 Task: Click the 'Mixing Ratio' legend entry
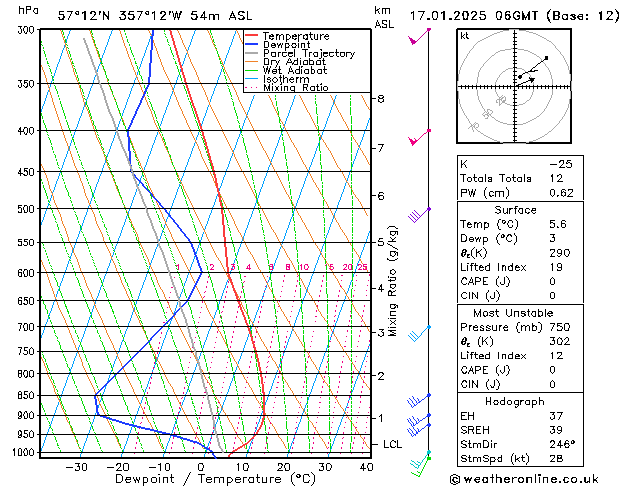pos(287,87)
